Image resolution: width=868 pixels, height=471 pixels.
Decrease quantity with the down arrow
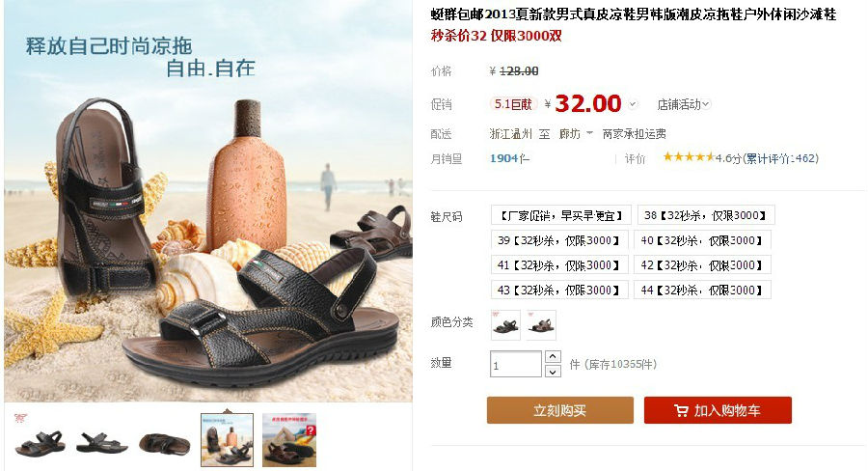coord(553,372)
